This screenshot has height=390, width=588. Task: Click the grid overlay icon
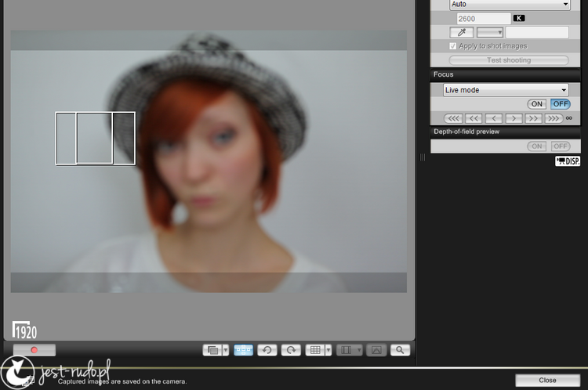pos(315,350)
